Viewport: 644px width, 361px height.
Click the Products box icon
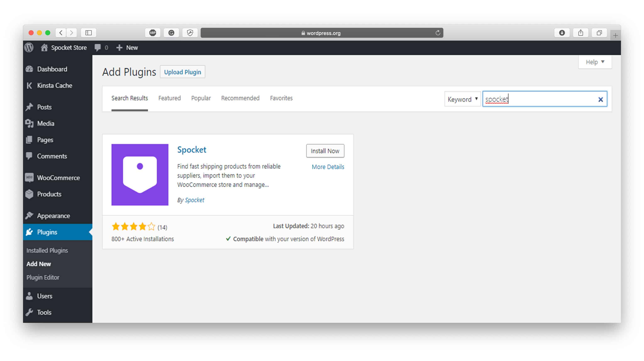click(x=29, y=194)
